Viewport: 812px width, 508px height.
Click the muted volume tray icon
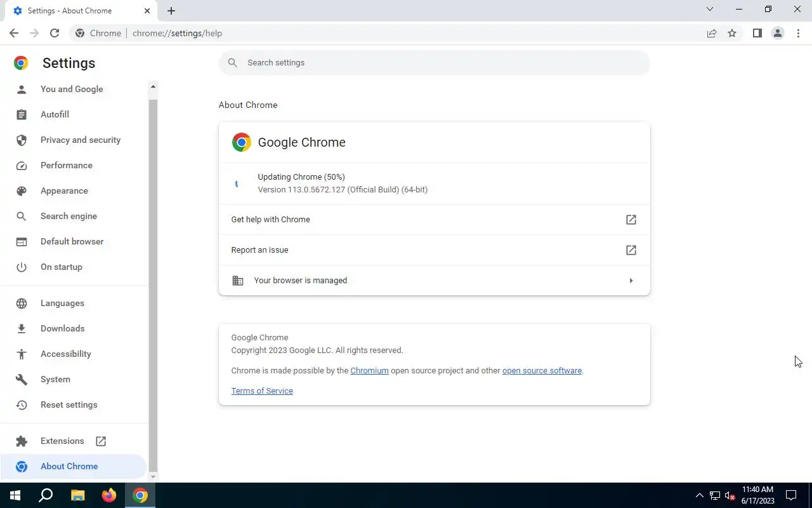click(730, 495)
